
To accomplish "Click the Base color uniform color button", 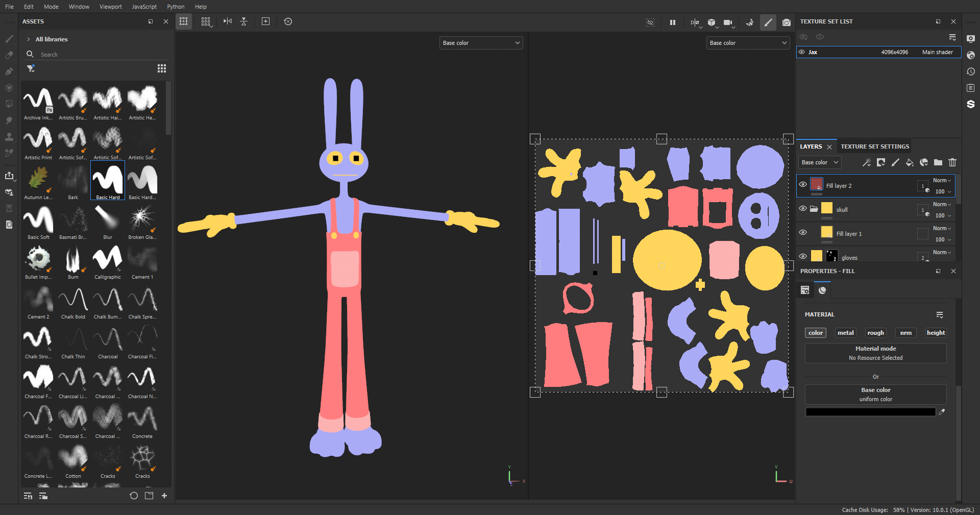I will click(x=876, y=395).
